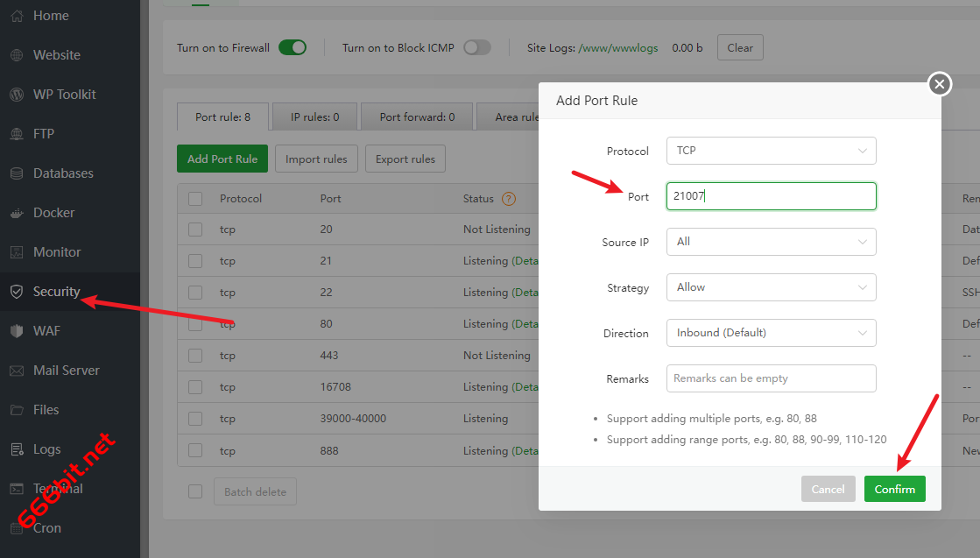The image size is (980, 558).
Task: Expand the Strategy Allow dropdown
Action: [771, 287]
